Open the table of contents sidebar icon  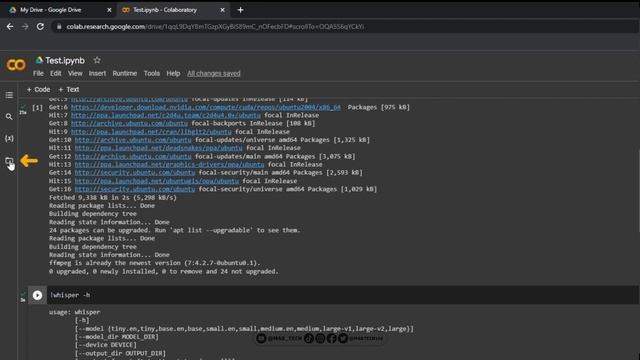point(9,95)
